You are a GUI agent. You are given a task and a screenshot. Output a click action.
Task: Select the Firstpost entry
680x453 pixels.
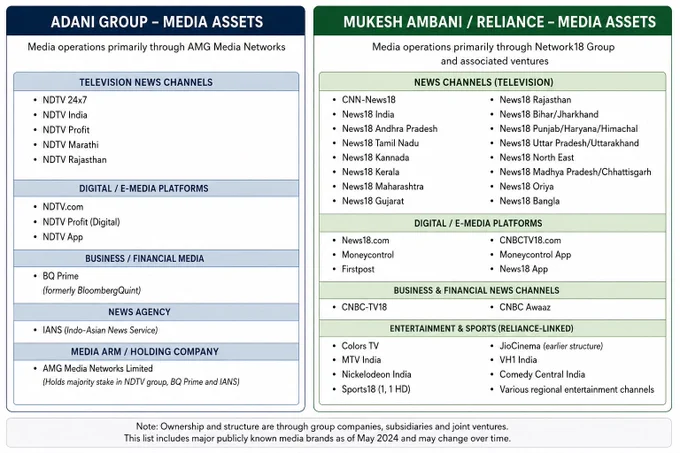(358, 269)
